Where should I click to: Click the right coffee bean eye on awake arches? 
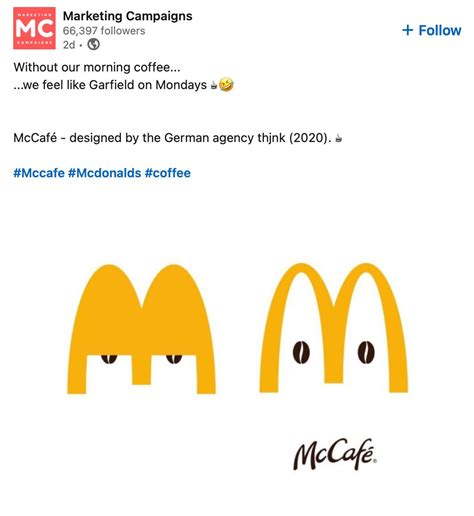366,352
